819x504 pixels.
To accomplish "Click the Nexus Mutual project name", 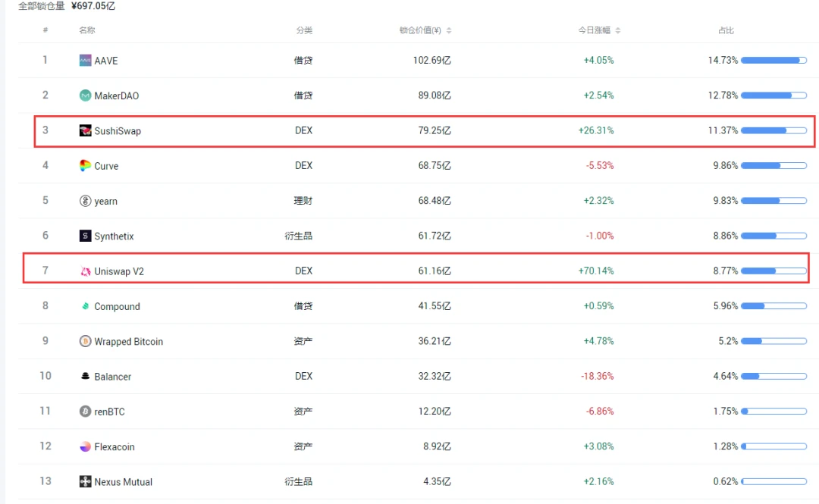I will coord(124,482).
